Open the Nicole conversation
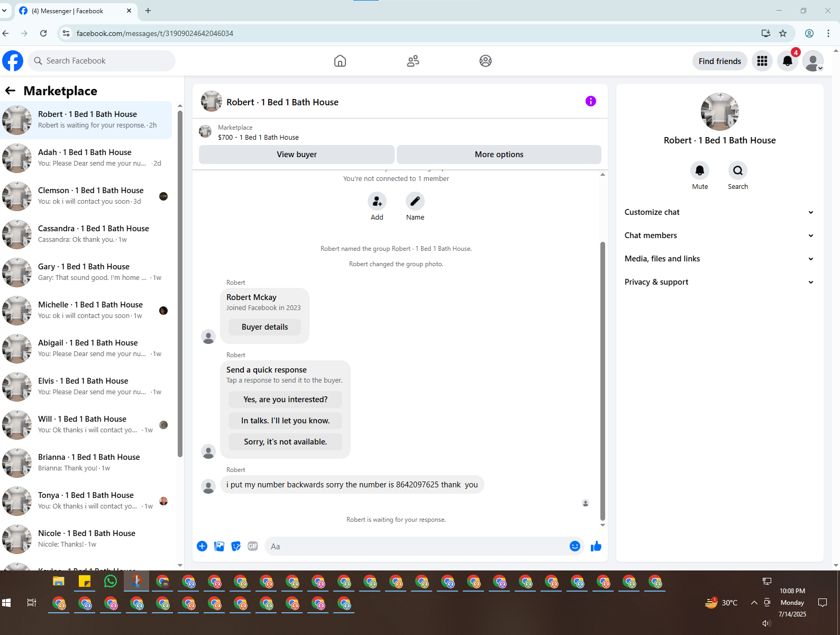The image size is (840, 635). tap(86, 539)
